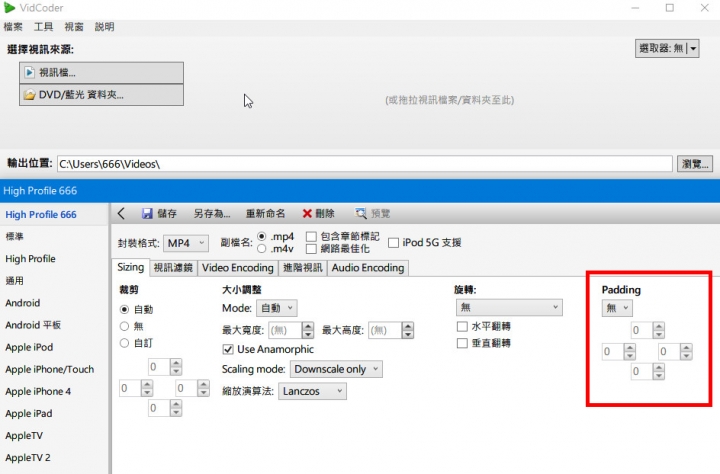Click the 輸出位置 path input field
The height and width of the screenshot is (474, 720).
[365, 164]
